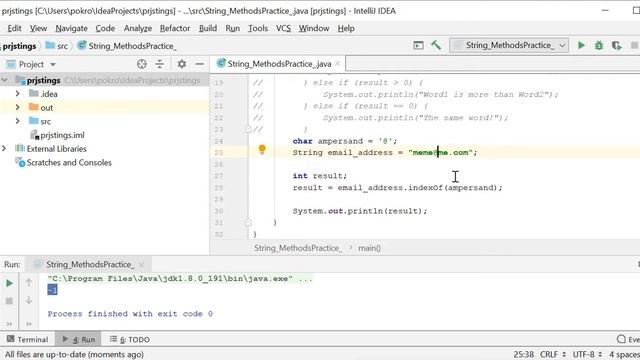Stop process in Run panel
640x360 pixels.
pyautogui.click(x=9, y=301)
